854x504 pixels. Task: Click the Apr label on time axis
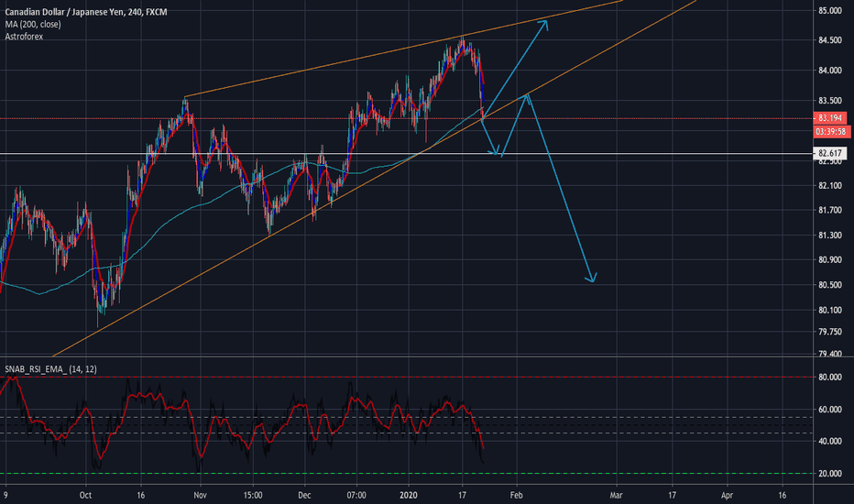click(728, 495)
